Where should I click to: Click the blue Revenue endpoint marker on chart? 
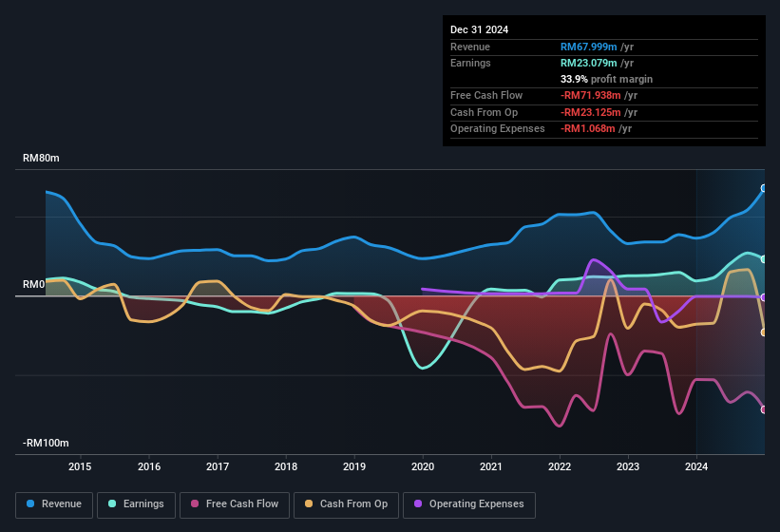coord(764,188)
